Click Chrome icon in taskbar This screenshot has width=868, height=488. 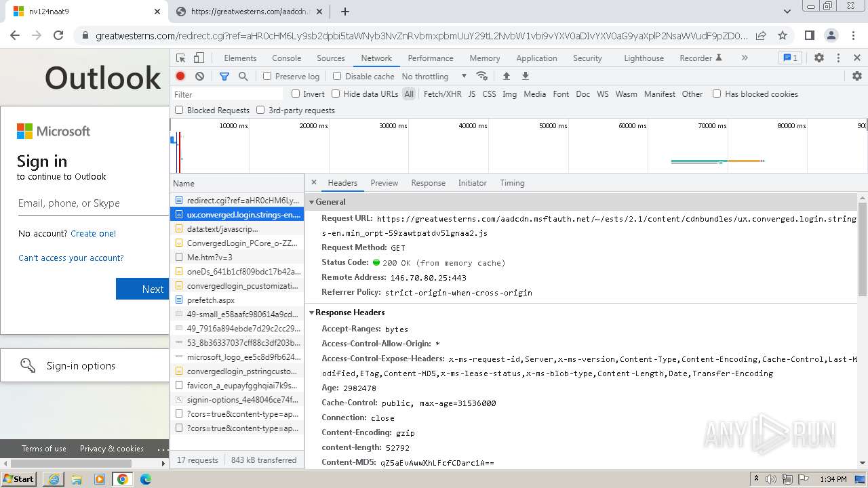click(x=122, y=479)
